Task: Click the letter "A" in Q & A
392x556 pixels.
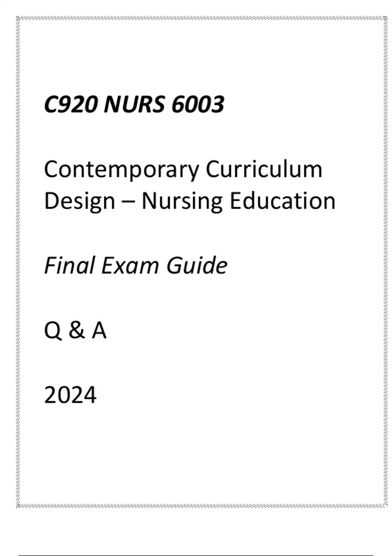Action: (99, 330)
